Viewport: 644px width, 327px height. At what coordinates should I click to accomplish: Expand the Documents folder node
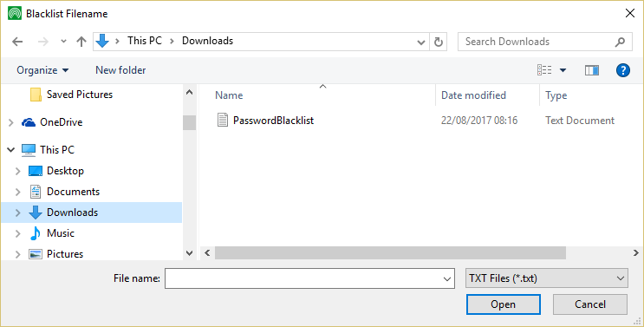17,192
